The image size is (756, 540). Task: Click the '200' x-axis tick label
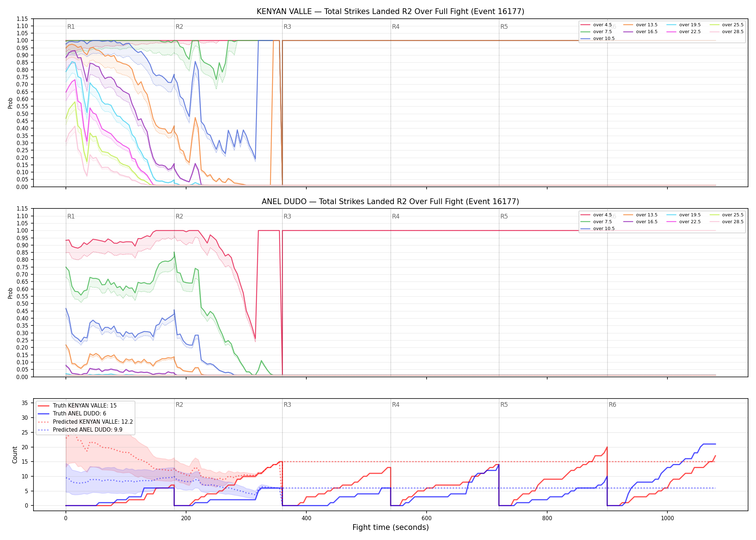[x=186, y=518]
